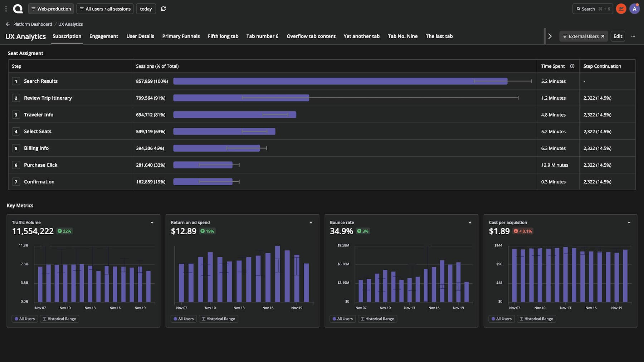This screenshot has width=644, height=362.
Task: Click the app logo icon
Action: coord(18,9)
